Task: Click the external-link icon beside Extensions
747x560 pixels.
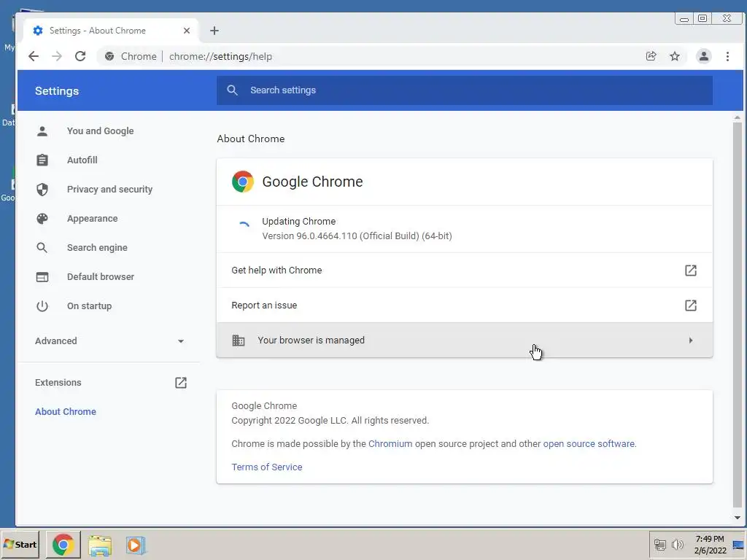Action: 181,382
